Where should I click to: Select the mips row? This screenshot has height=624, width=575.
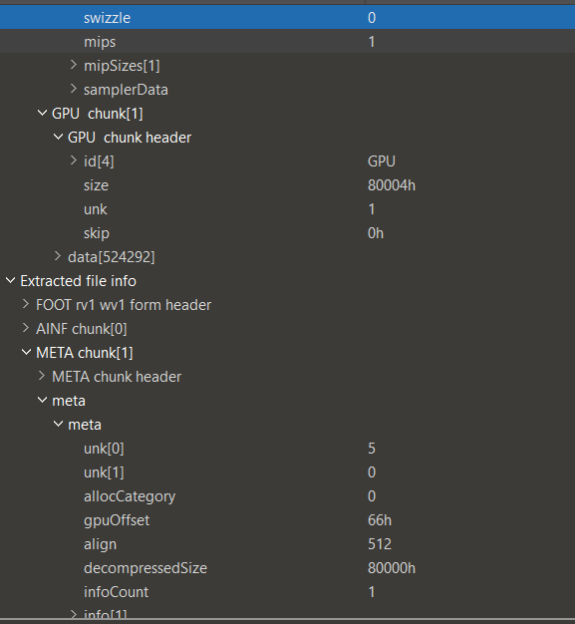tap(287, 41)
